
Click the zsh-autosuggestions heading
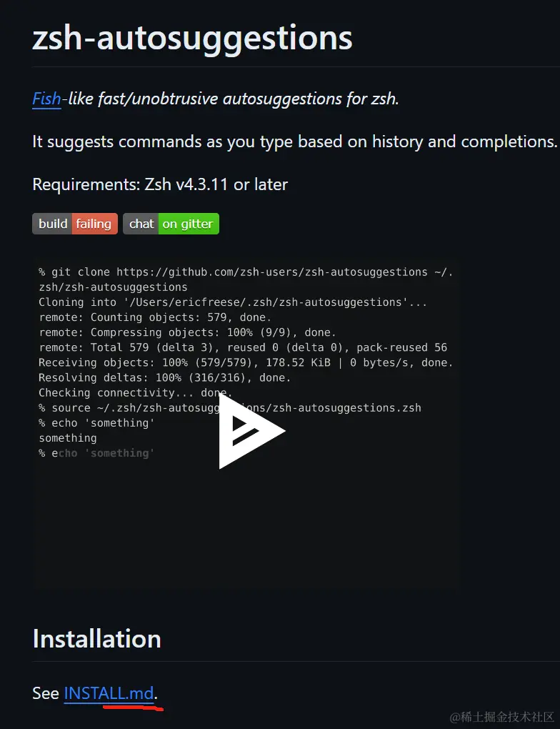click(192, 37)
